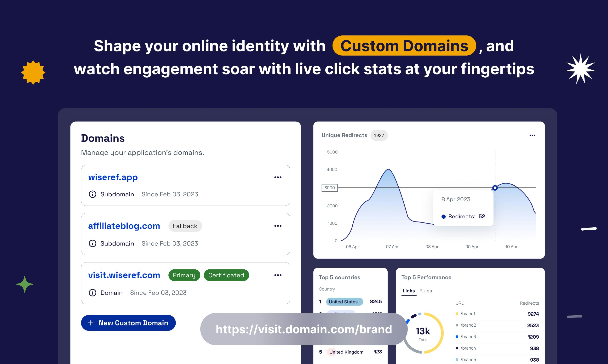
Task: Click the Redirects: 52 tooltip value
Action: tap(463, 216)
